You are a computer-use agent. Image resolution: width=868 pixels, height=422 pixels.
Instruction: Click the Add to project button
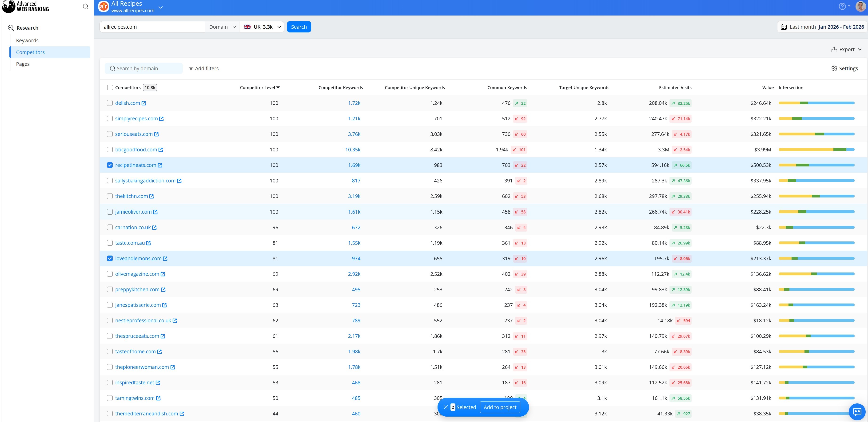click(x=500, y=407)
